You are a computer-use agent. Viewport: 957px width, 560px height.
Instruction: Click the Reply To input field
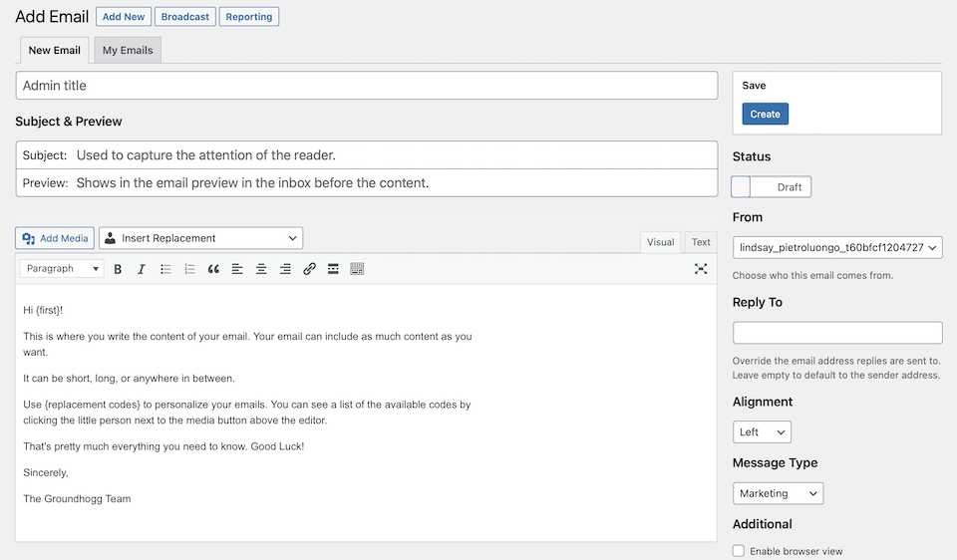point(837,333)
